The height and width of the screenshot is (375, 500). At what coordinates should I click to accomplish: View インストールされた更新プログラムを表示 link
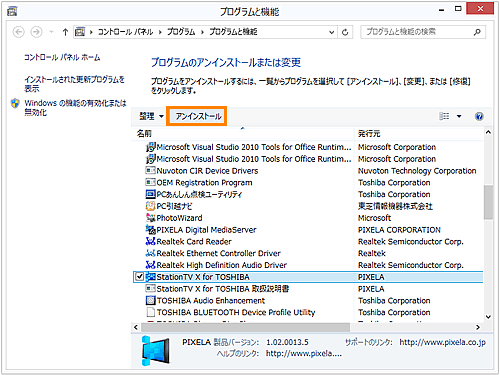pyautogui.click(x=74, y=84)
